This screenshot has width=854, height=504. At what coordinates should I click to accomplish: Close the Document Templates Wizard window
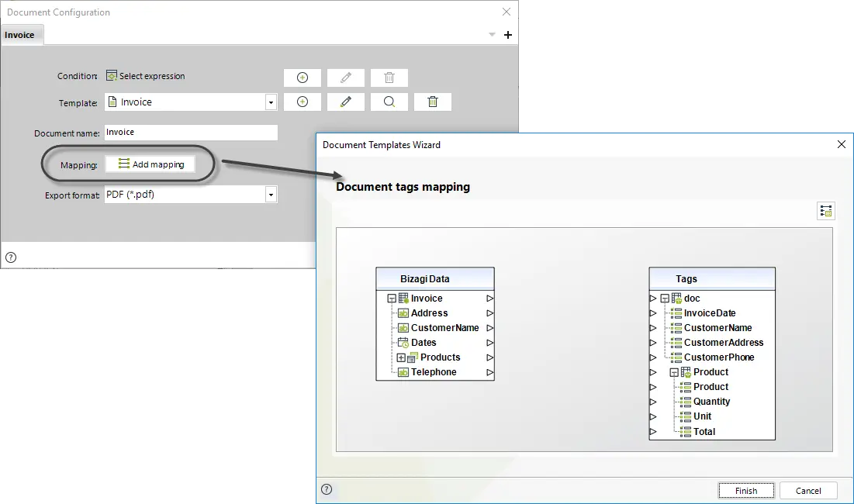pyautogui.click(x=842, y=144)
